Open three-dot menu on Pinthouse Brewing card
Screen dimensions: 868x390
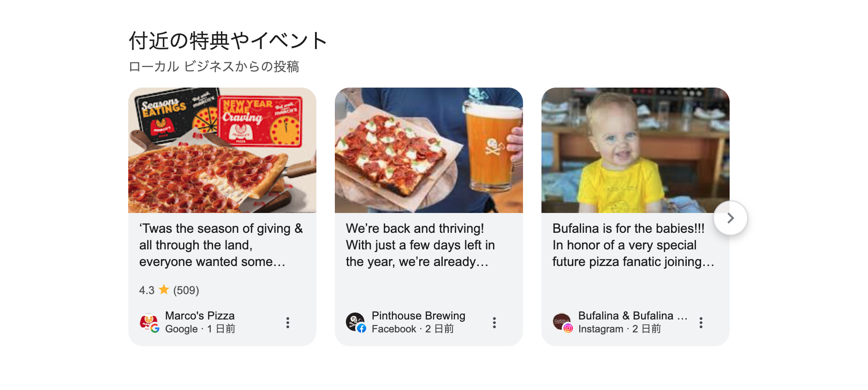point(494,322)
